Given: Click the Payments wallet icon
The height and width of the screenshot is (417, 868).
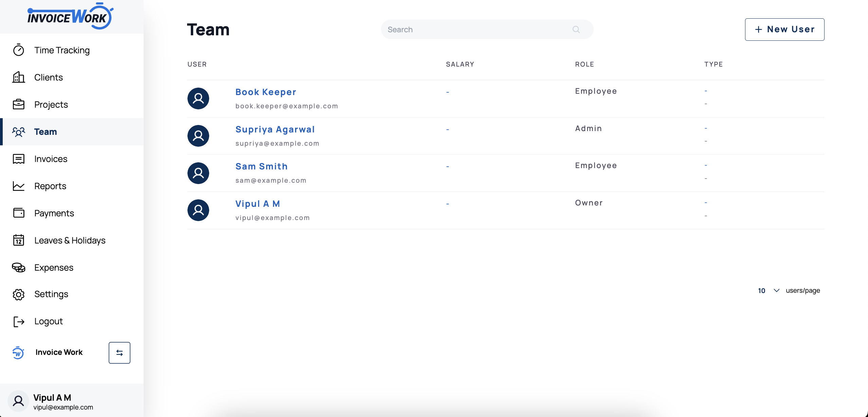Looking at the screenshot, I should coord(19,213).
